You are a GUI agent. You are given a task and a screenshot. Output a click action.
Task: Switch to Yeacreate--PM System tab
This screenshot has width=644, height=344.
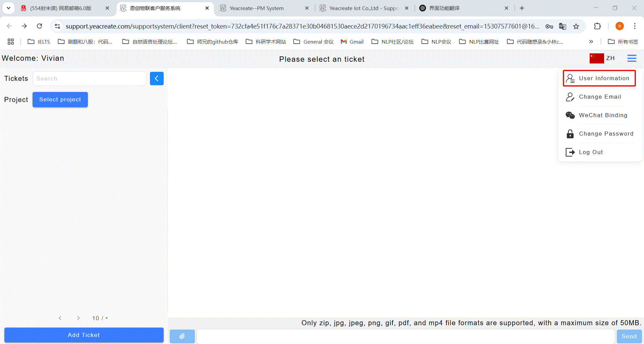pos(257,8)
